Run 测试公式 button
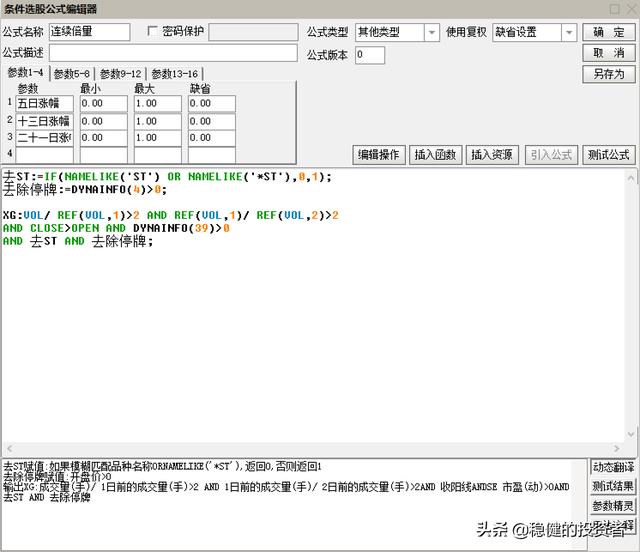Viewport: 640px width, 552px height. pos(608,155)
